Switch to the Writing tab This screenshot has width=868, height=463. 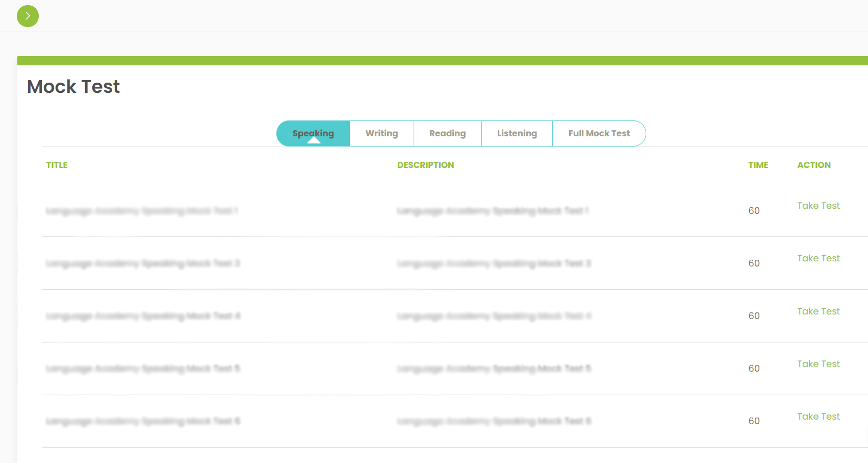point(381,133)
